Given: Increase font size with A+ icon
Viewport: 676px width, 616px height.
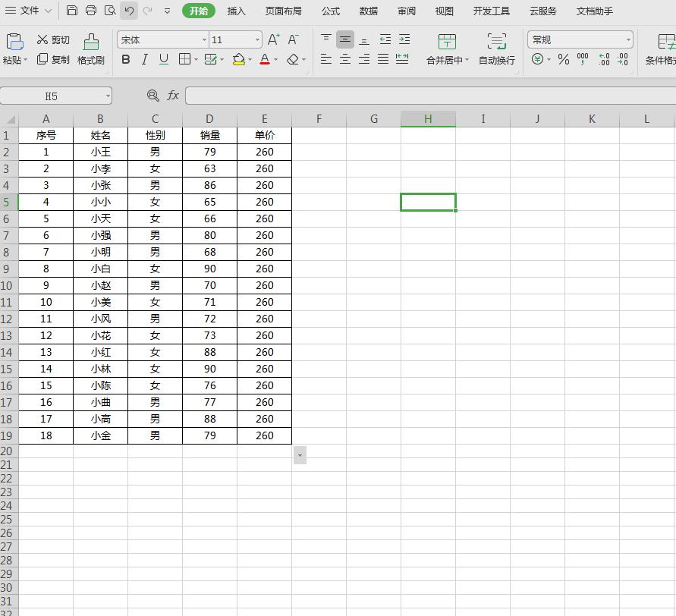Looking at the screenshot, I should (x=274, y=39).
